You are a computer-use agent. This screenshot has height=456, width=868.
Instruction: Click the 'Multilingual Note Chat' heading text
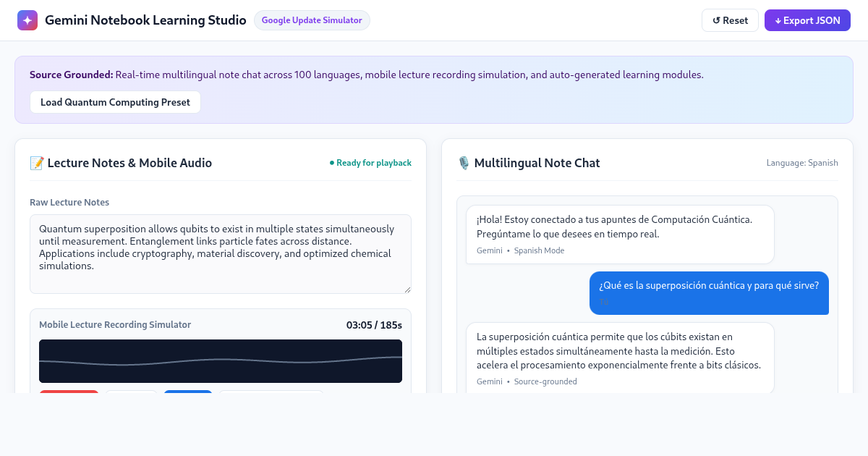(537, 163)
